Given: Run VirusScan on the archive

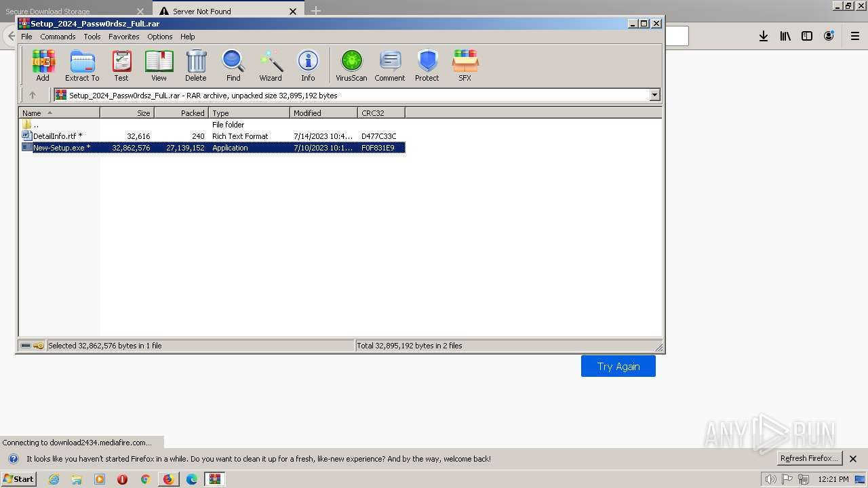Looking at the screenshot, I should tap(351, 65).
